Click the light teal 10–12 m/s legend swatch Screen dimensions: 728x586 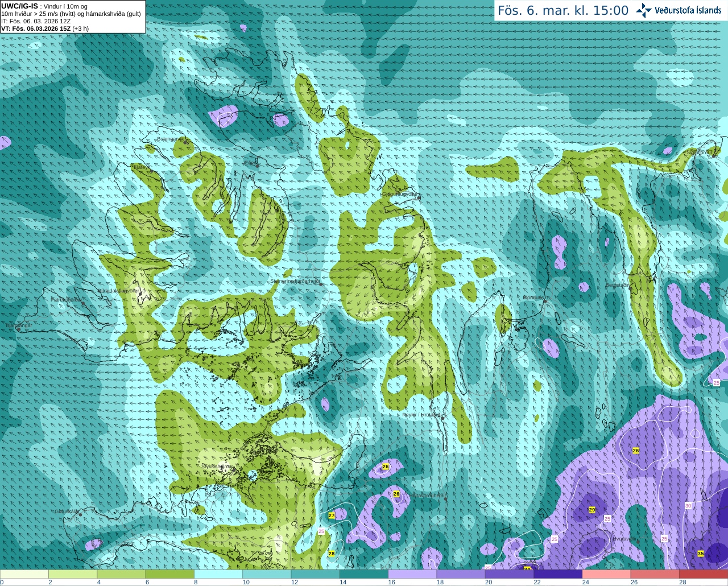pos(267,574)
